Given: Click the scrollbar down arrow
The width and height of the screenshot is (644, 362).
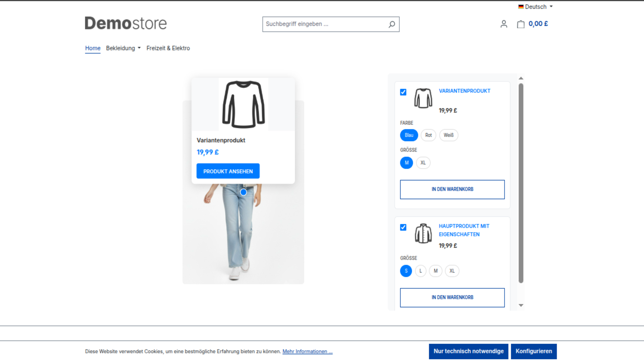Looking at the screenshot, I should point(521,305).
